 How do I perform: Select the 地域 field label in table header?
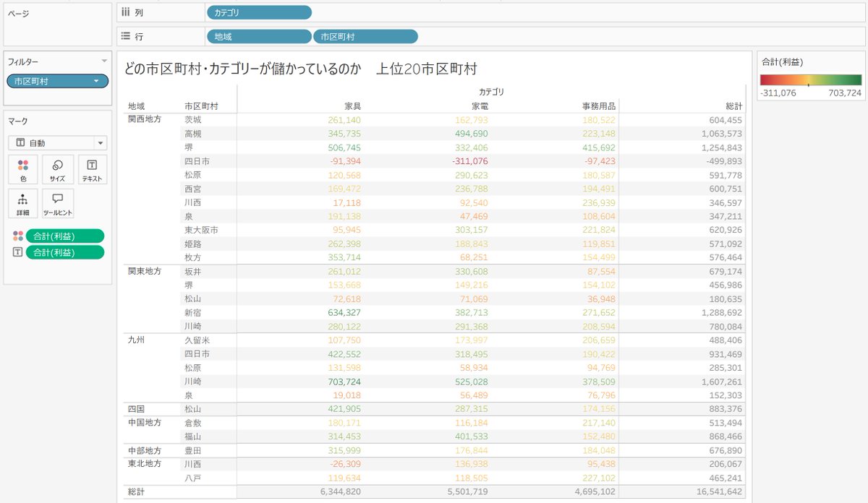point(137,106)
